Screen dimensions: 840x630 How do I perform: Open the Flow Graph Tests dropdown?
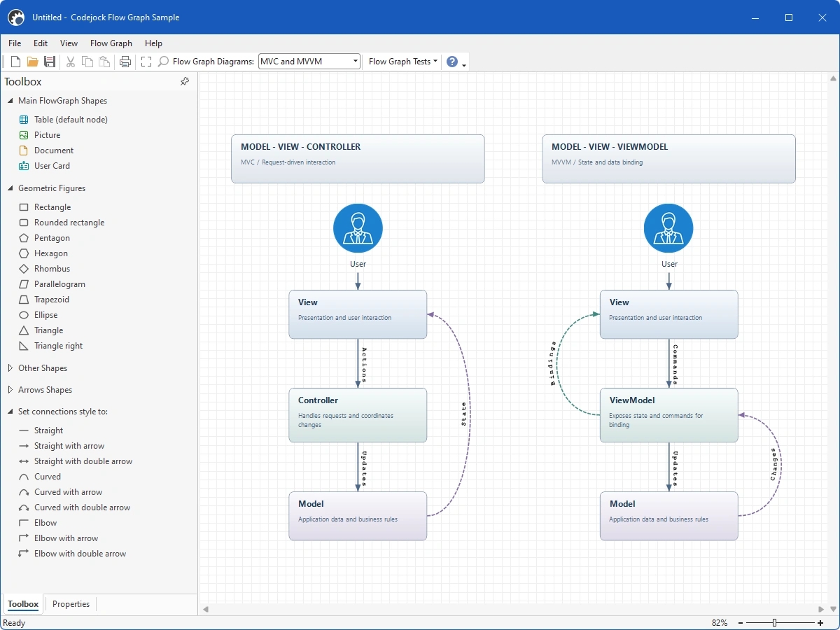[403, 62]
